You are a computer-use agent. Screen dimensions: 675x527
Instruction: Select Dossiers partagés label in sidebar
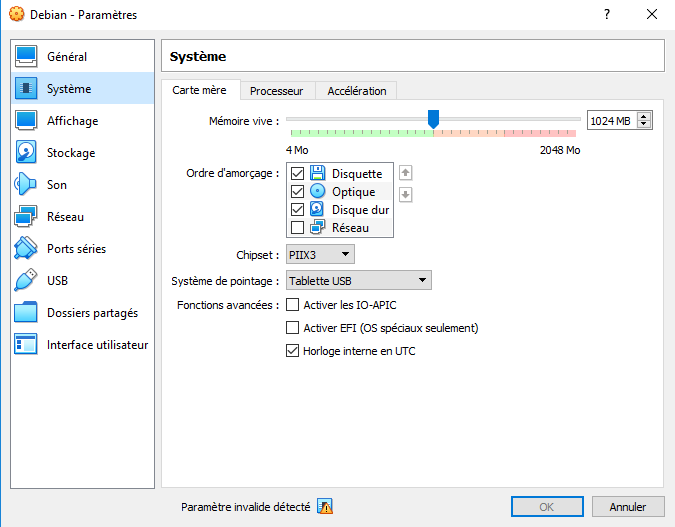pos(93,313)
